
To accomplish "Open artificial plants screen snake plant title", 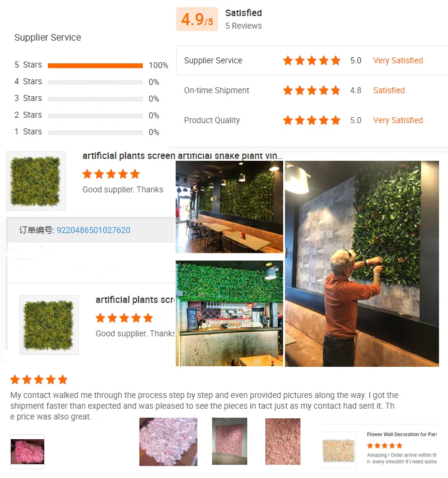I will pos(183,156).
